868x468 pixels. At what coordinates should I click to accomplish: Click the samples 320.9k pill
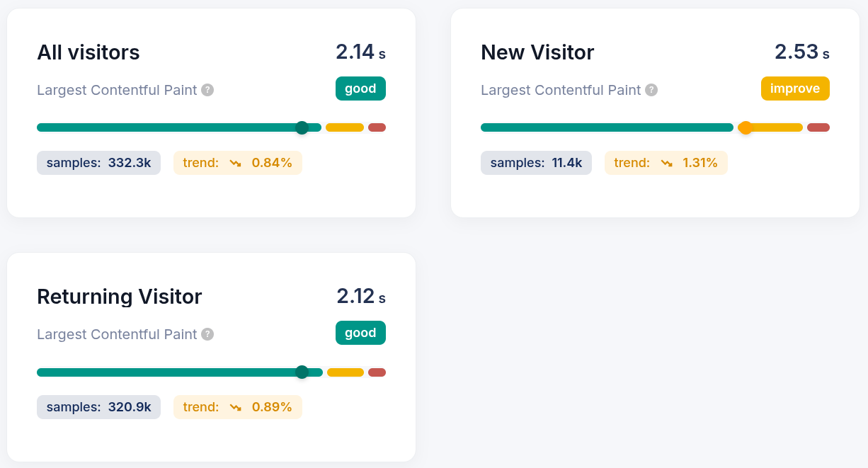pos(99,407)
